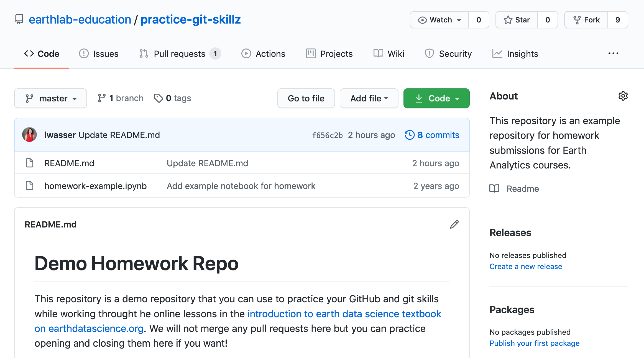Image resolution: width=644 pixels, height=358 pixels.
Task: Click the commits history clock icon
Action: (410, 135)
